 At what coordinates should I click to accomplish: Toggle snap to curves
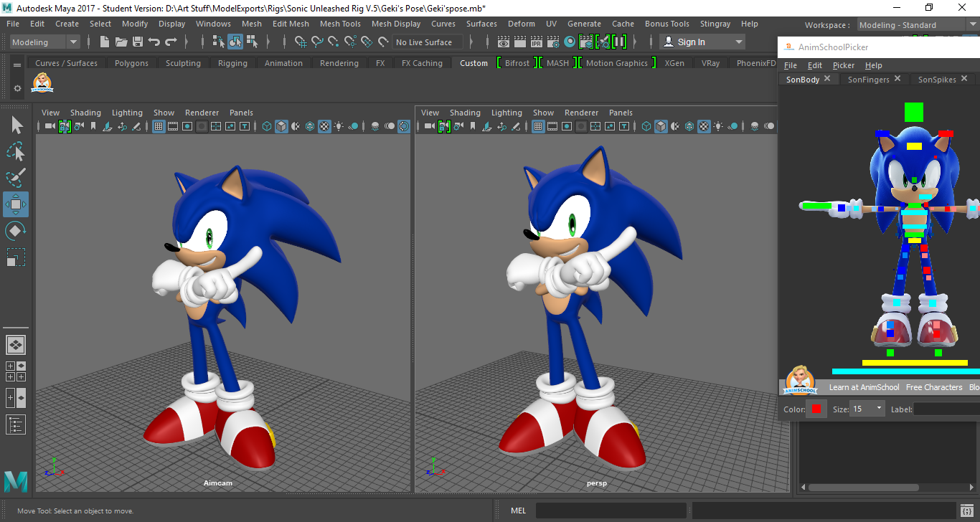click(317, 42)
